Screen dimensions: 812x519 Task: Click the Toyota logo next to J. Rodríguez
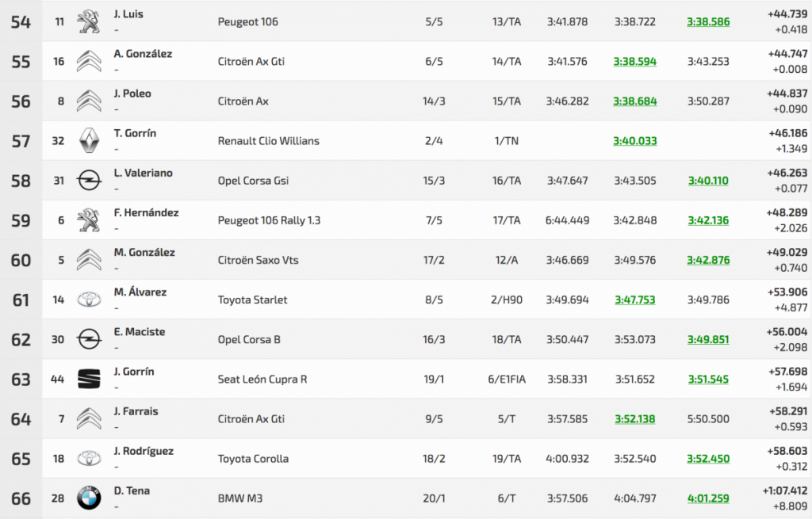(x=89, y=459)
